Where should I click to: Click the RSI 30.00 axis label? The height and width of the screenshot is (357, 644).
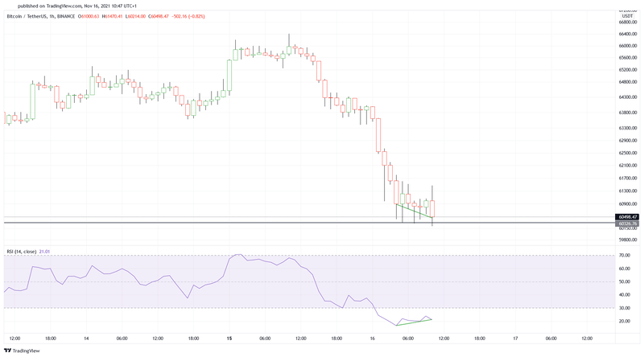click(x=625, y=308)
